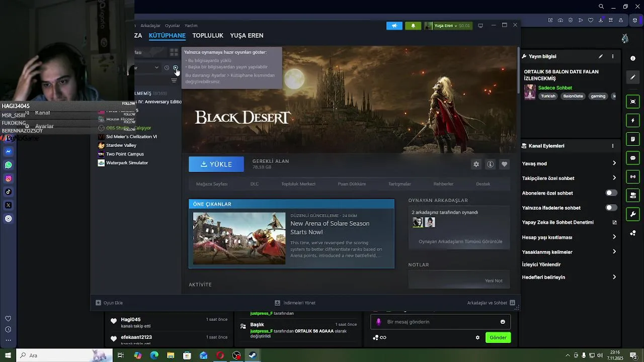Open chat settings gear icon

click(x=477, y=337)
